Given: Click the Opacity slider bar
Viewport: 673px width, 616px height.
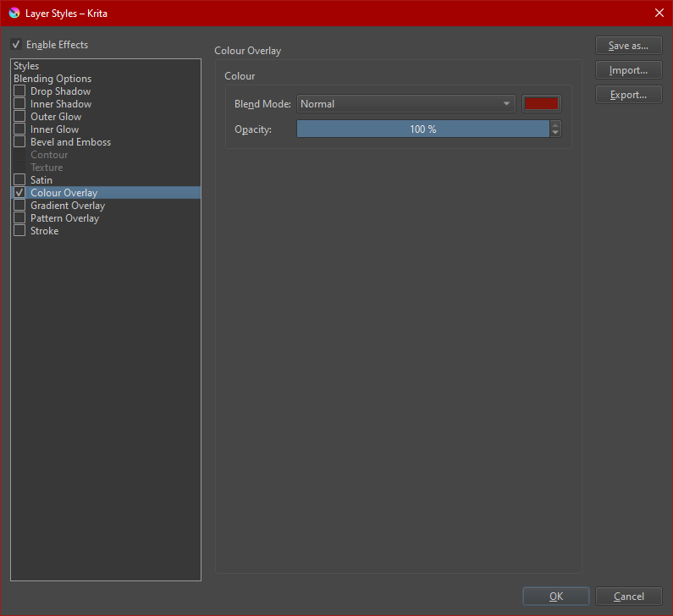Looking at the screenshot, I should (x=422, y=129).
